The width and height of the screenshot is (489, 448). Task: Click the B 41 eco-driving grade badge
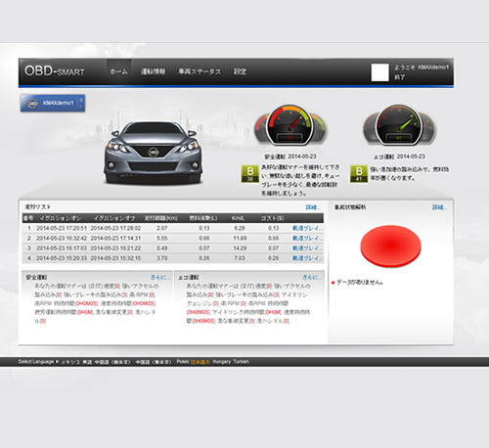359,174
